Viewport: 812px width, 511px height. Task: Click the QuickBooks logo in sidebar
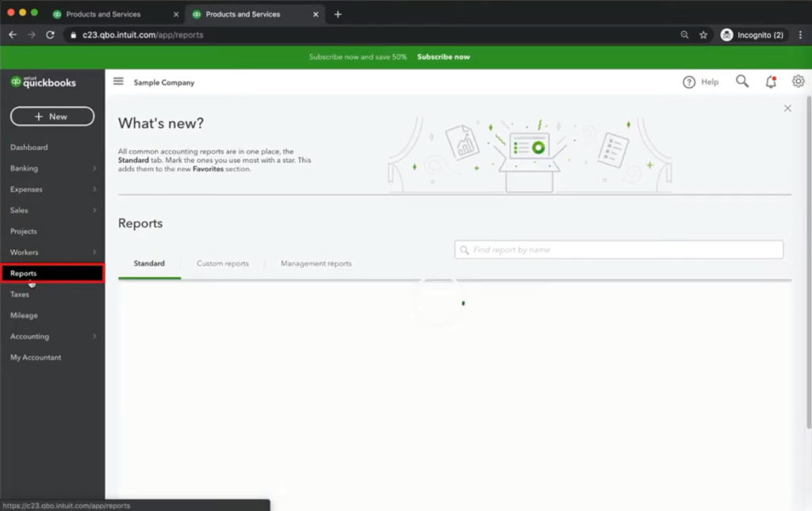[44, 82]
